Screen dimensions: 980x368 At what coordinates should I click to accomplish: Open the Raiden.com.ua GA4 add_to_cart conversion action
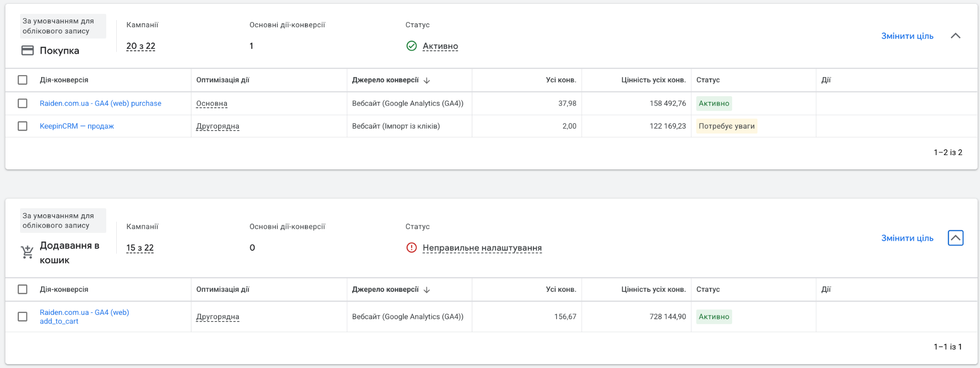(84, 317)
